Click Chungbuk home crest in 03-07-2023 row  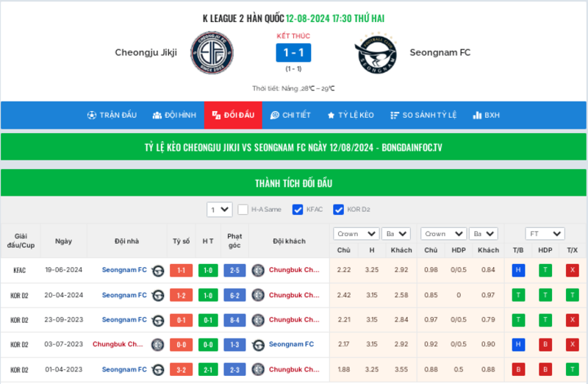click(157, 344)
